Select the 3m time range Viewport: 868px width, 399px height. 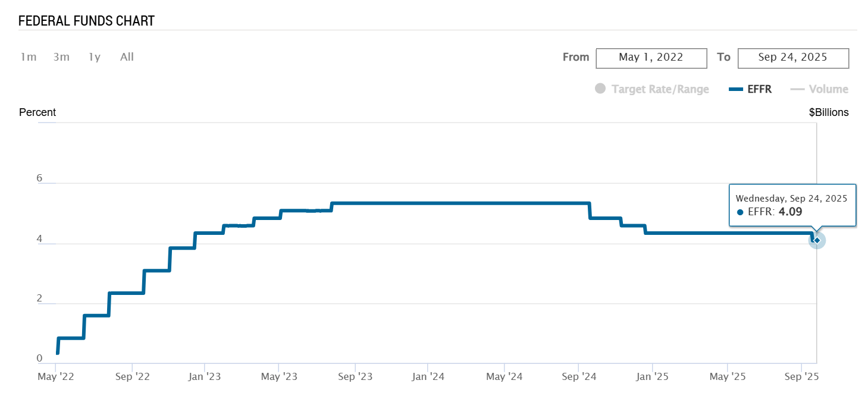pos(61,57)
